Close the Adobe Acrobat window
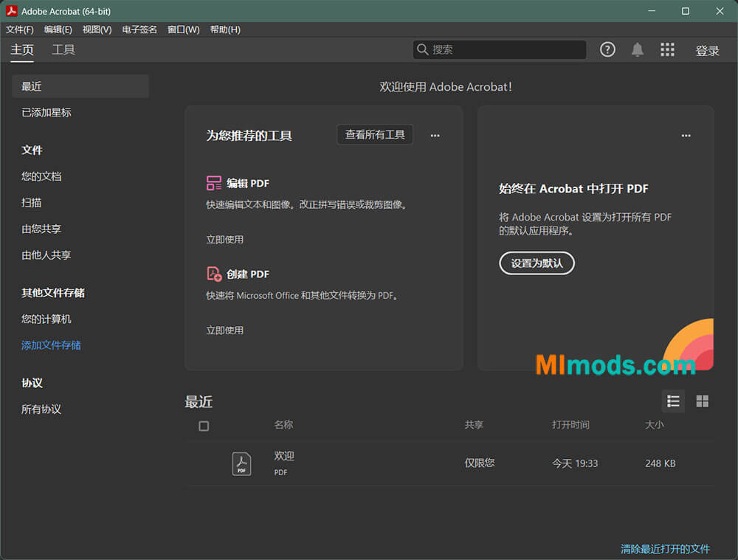Screen dimensions: 738x560 (x=720, y=11)
